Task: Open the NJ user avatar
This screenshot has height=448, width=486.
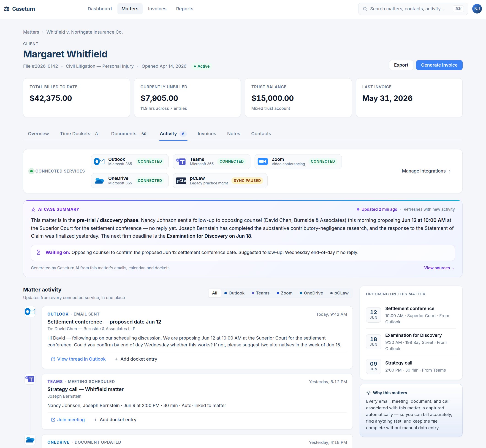Action: click(x=477, y=9)
